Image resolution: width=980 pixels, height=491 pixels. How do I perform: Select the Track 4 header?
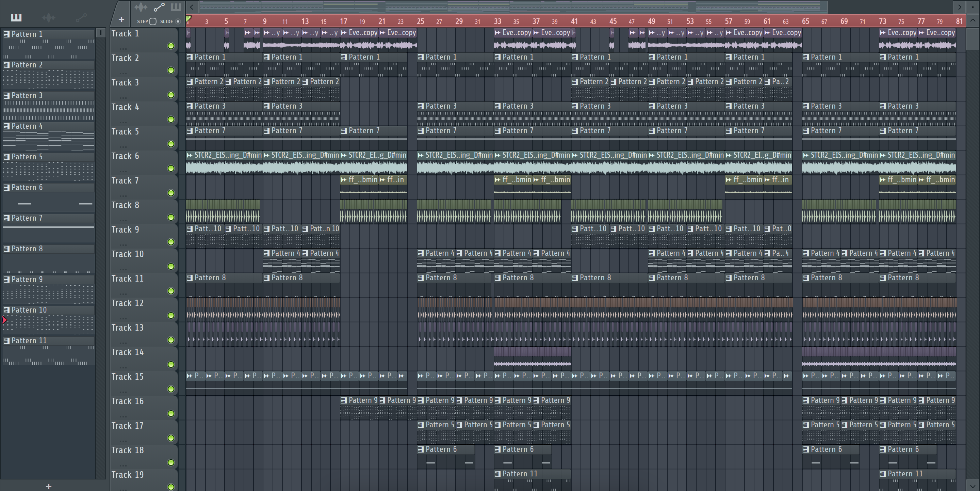pos(144,113)
